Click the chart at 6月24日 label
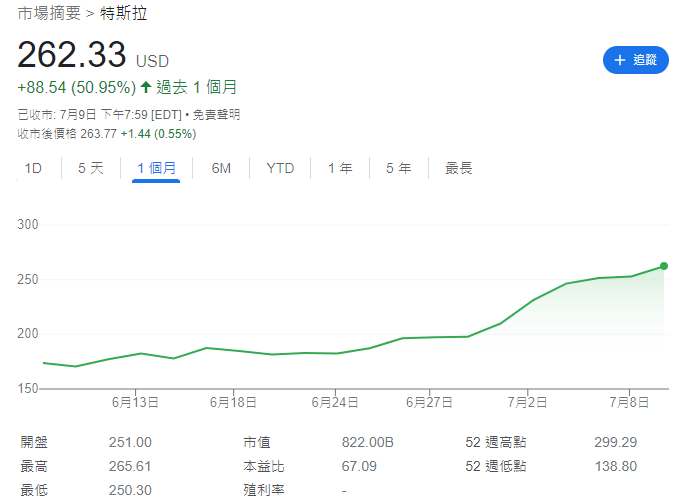The image size is (696, 503). [x=334, y=403]
